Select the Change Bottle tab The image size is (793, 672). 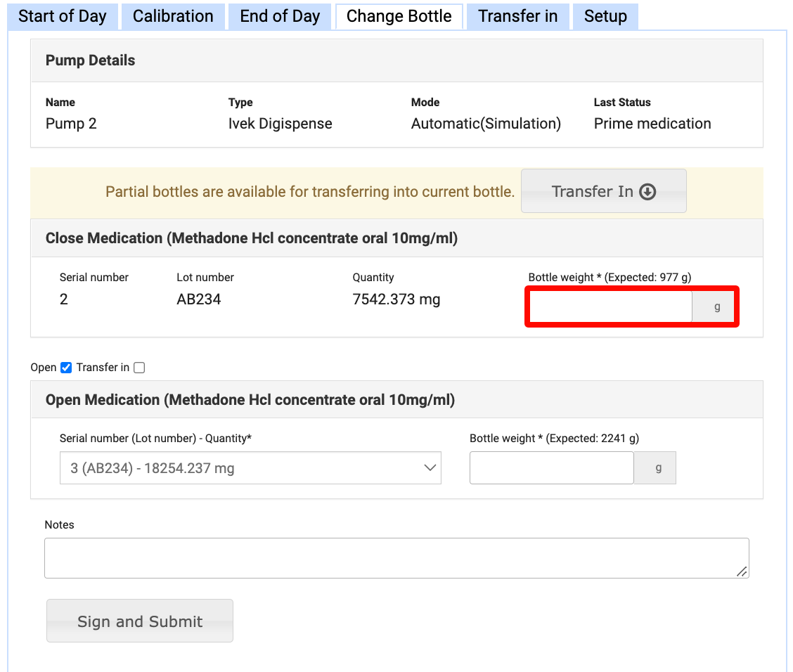pos(399,16)
